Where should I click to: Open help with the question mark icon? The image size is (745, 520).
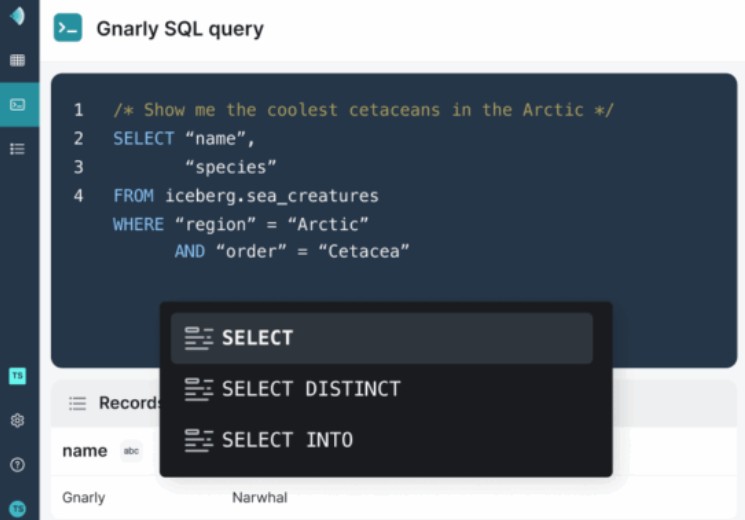[x=17, y=465]
